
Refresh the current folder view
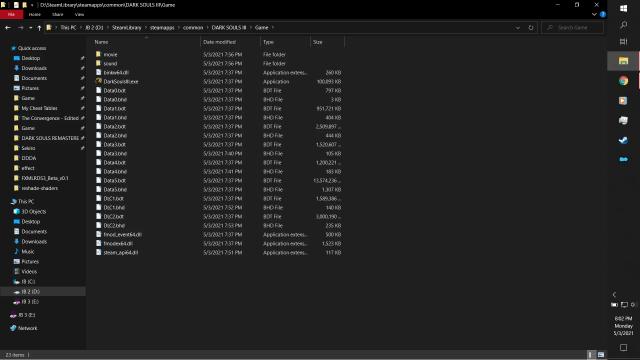point(531,28)
